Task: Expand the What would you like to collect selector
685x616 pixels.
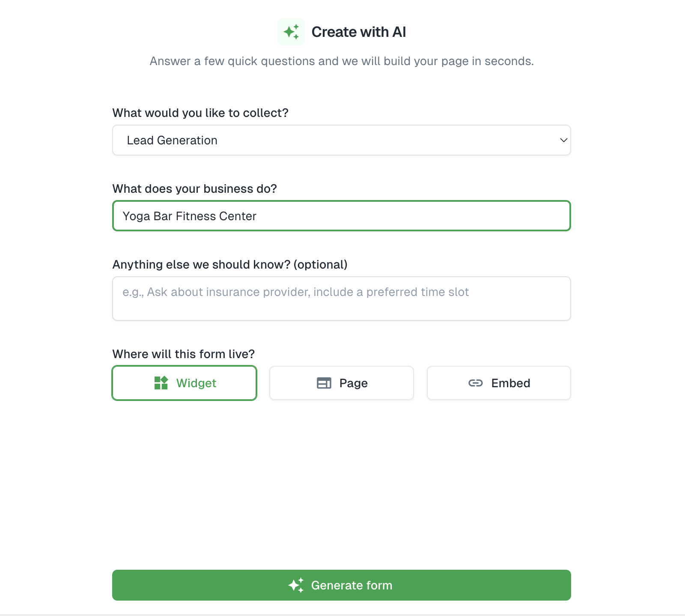Action: click(341, 140)
